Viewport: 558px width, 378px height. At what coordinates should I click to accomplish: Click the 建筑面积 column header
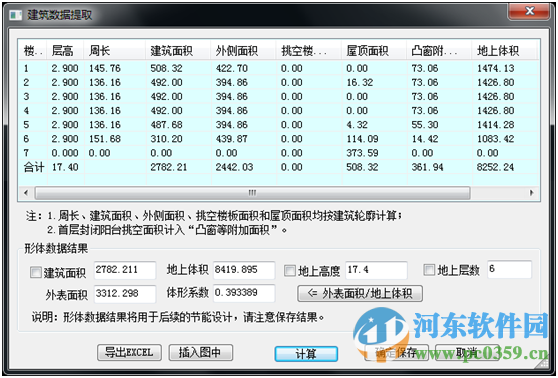178,51
